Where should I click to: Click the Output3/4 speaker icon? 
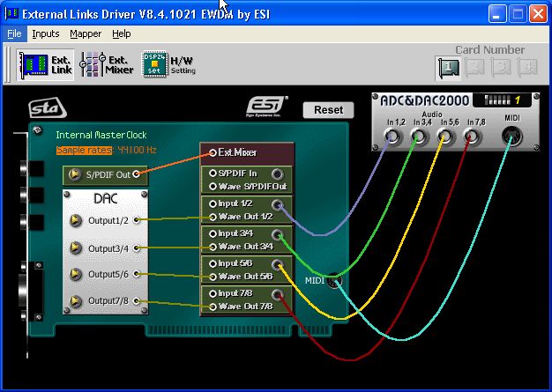75,248
